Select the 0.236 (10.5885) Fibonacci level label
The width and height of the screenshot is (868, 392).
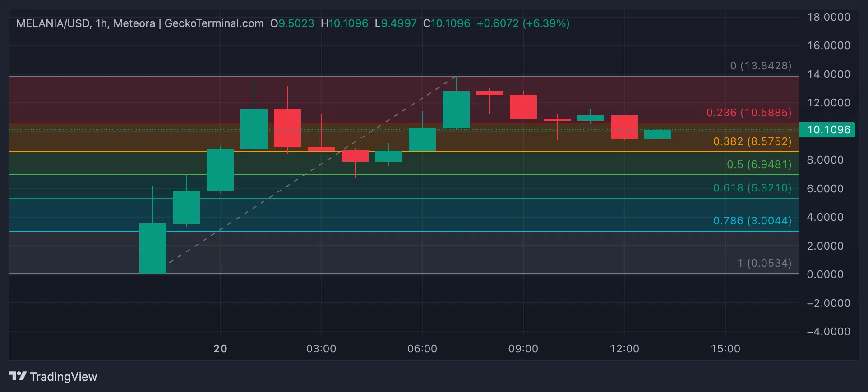pyautogui.click(x=749, y=112)
